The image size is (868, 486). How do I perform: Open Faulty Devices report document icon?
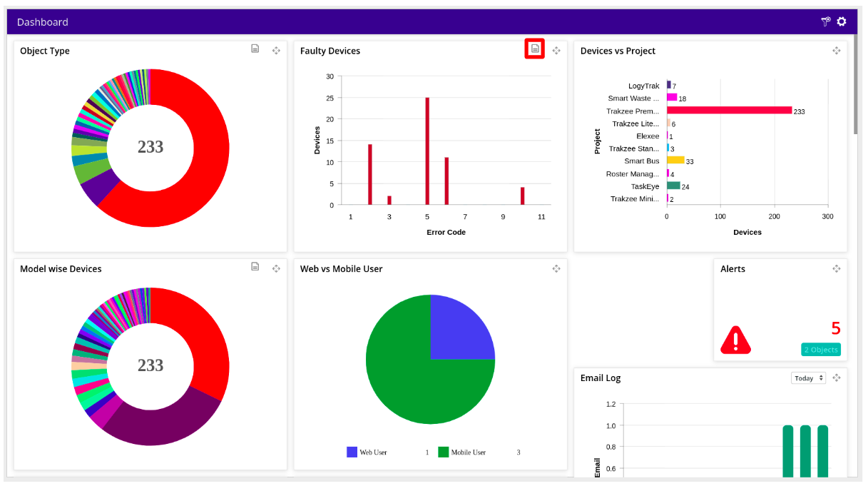pyautogui.click(x=535, y=49)
